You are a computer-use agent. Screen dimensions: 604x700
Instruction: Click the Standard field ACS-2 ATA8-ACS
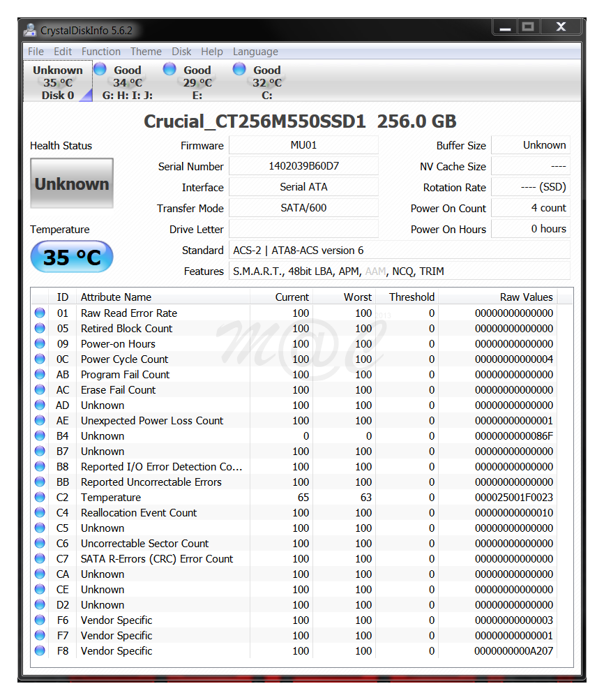click(400, 250)
